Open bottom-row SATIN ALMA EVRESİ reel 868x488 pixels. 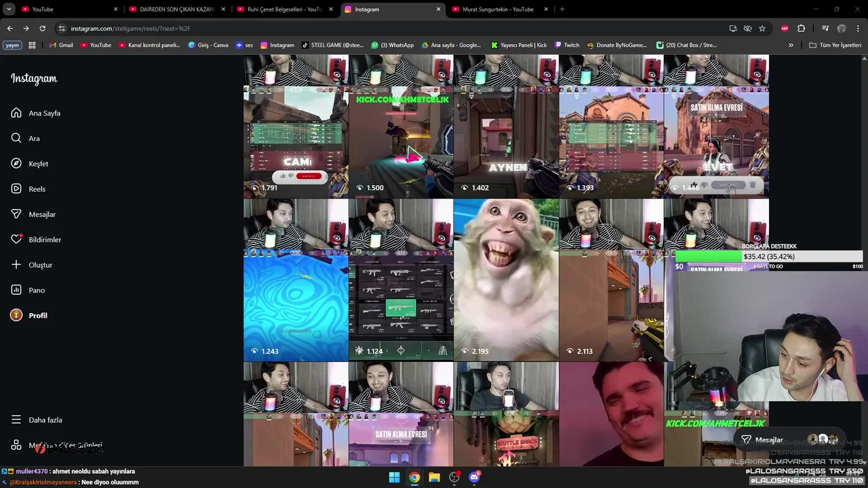point(401,413)
